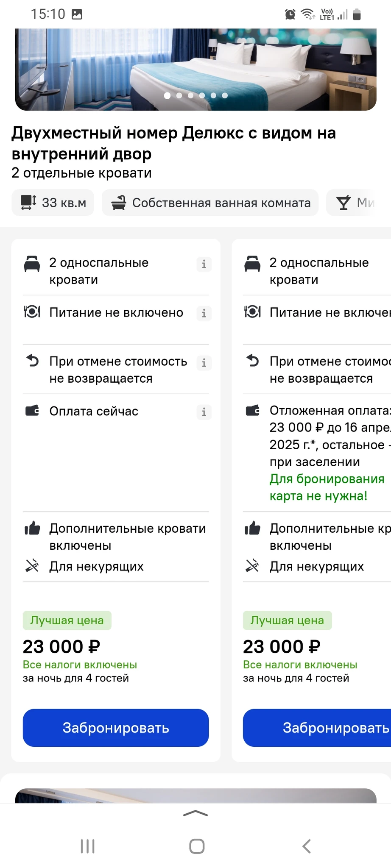Image resolution: width=391 pixels, height=868 pixels.
Task: Book first offer with Забронировать button
Action: [116, 728]
